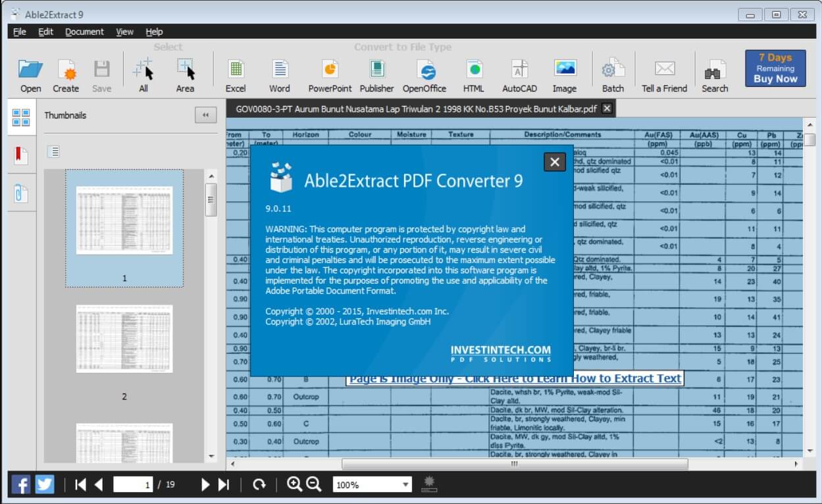
Task: Convert the PDF to PowerPoint
Action: coord(328,72)
